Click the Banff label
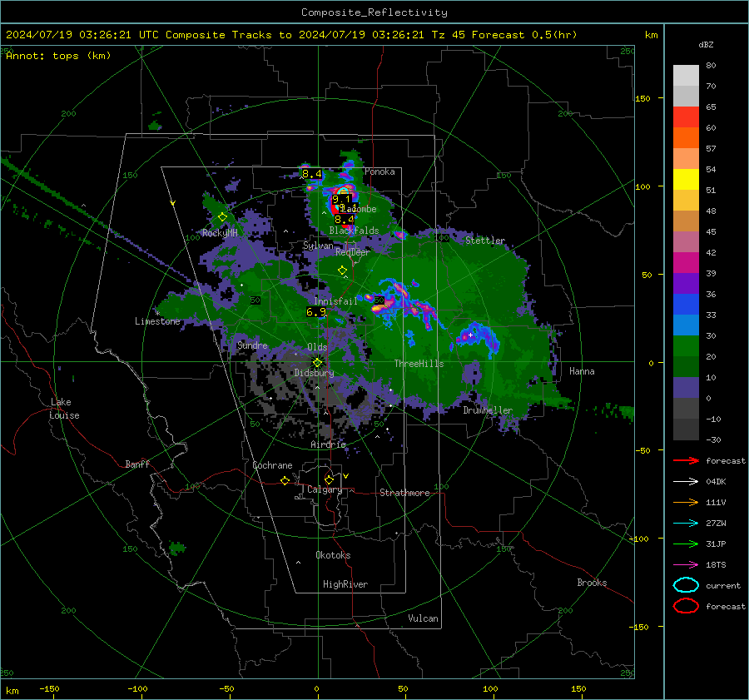Image resolution: width=749 pixels, height=700 pixels. pos(137,464)
